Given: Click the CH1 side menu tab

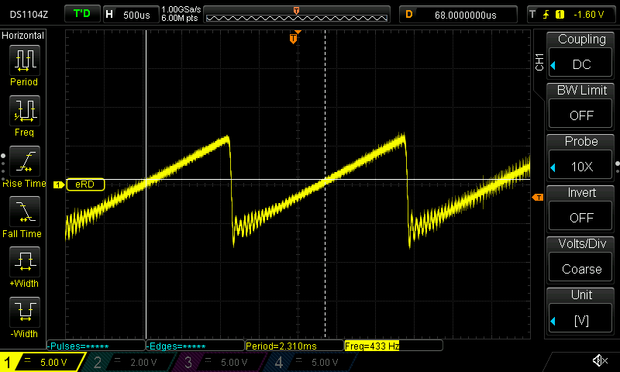Looking at the screenshot, I should point(539,62).
